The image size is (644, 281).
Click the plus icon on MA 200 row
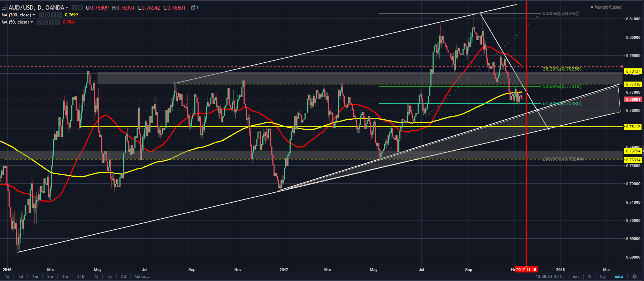[53, 15]
